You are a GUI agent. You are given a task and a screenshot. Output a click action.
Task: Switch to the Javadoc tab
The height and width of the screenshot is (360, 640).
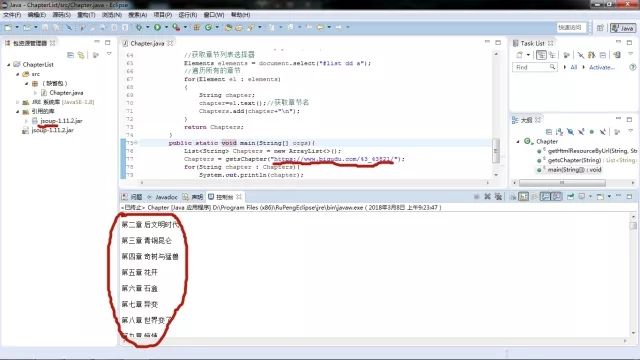tap(162, 197)
